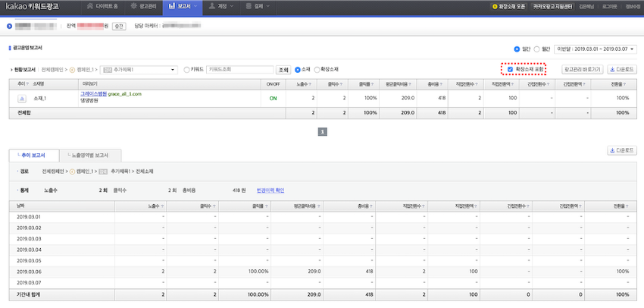Click the 충전 button next to balance

[119, 26]
